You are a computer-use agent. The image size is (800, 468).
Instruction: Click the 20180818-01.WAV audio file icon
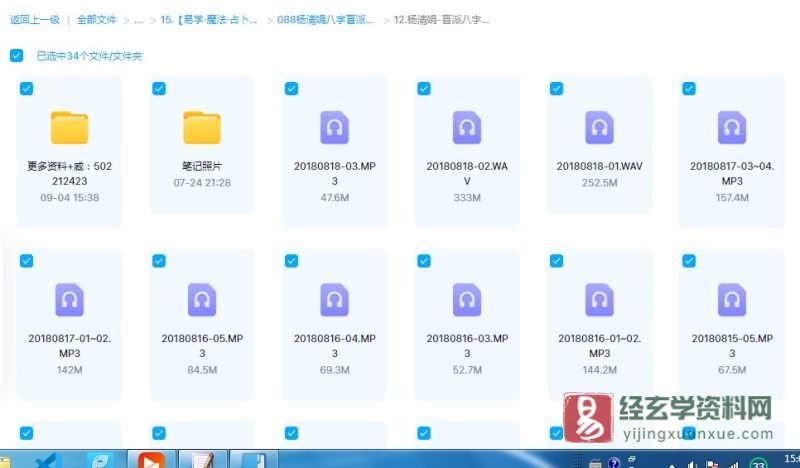coord(599,128)
